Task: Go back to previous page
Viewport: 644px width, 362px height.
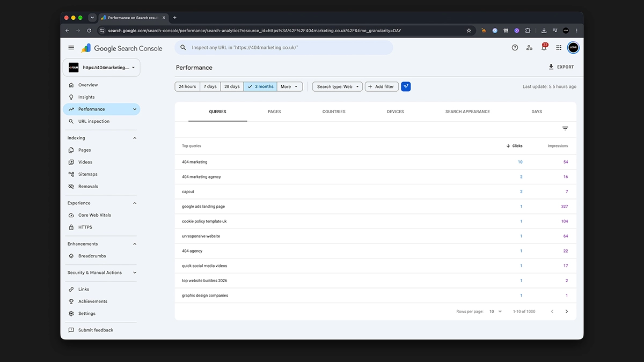Action: point(68,31)
